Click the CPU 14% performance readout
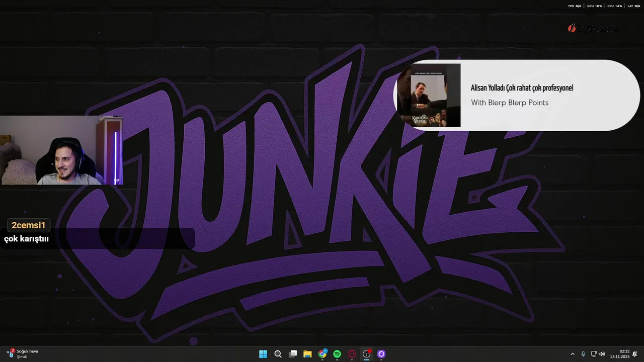 pyautogui.click(x=615, y=6)
